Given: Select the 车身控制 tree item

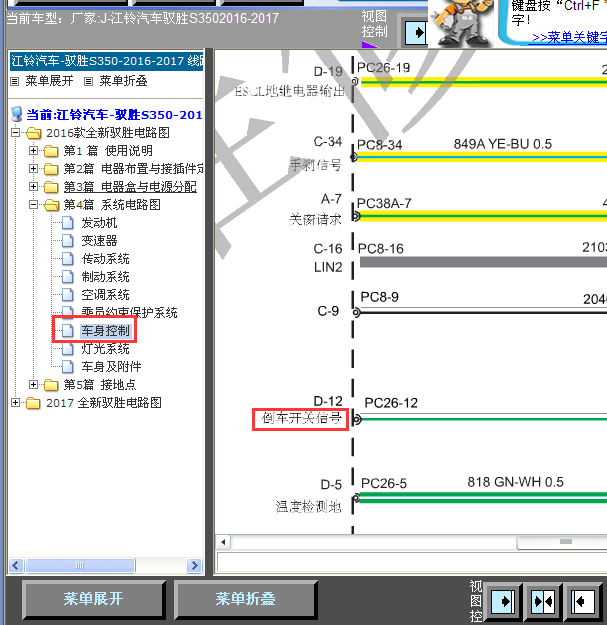Looking at the screenshot, I should (105, 330).
